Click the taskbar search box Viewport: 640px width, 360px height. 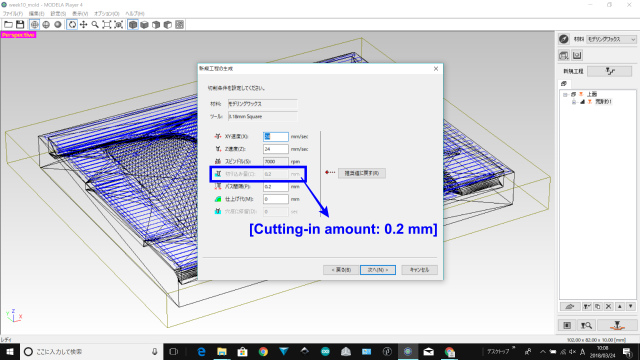pos(91,351)
